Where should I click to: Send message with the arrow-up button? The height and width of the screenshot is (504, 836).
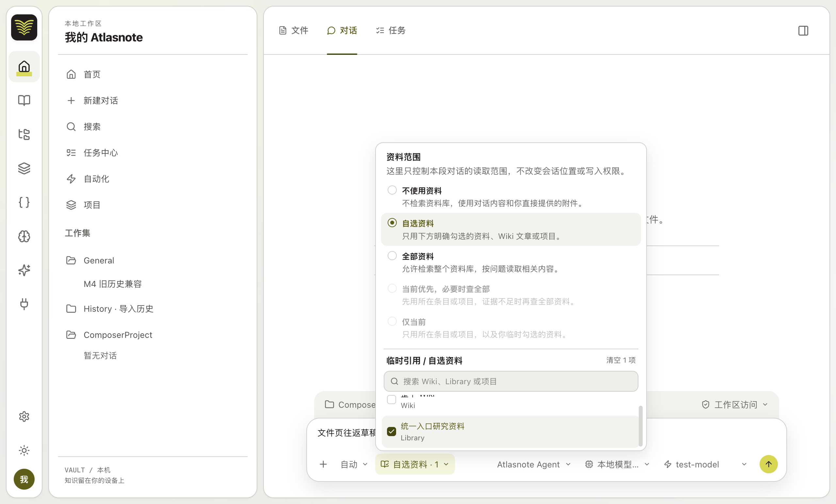pyautogui.click(x=768, y=464)
